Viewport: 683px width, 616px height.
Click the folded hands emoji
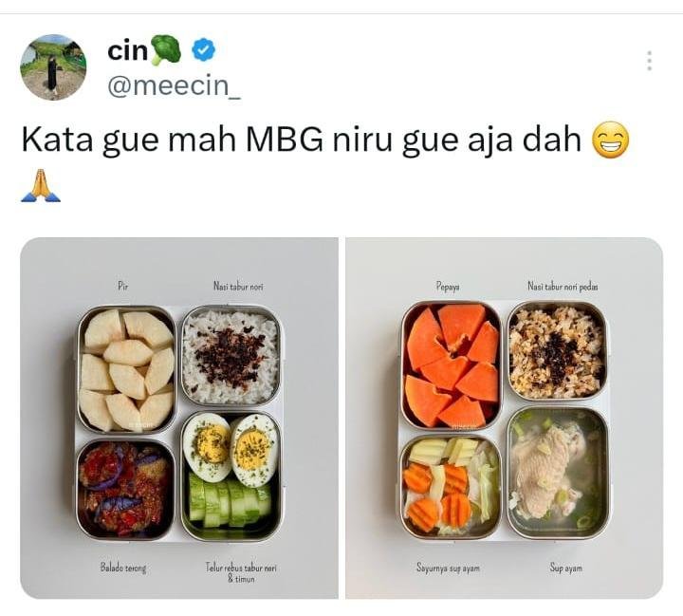[x=41, y=186]
